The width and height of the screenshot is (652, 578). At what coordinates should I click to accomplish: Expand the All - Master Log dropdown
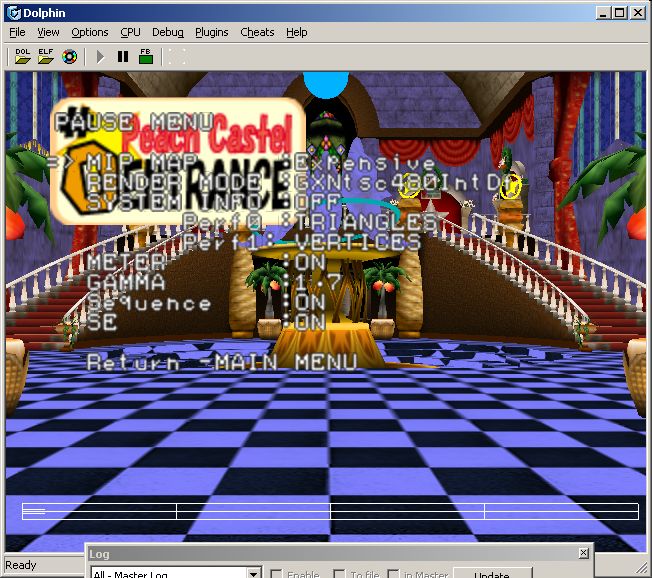click(254, 574)
